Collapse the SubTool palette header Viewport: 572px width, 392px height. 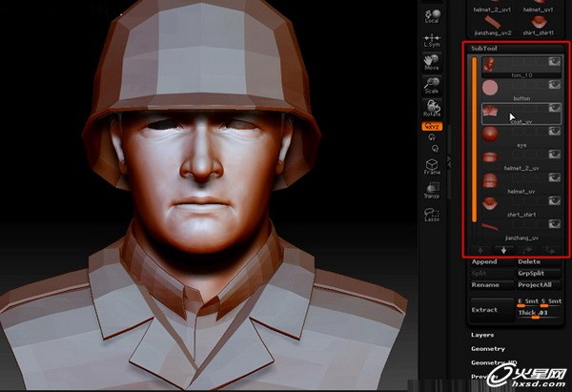[x=483, y=49]
